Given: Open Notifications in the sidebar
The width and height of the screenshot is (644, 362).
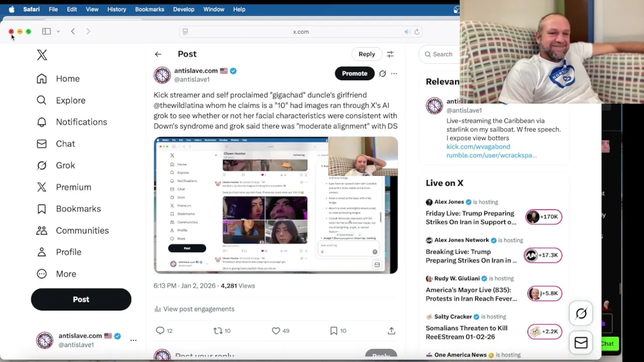Looking at the screenshot, I should pyautogui.click(x=71, y=122).
